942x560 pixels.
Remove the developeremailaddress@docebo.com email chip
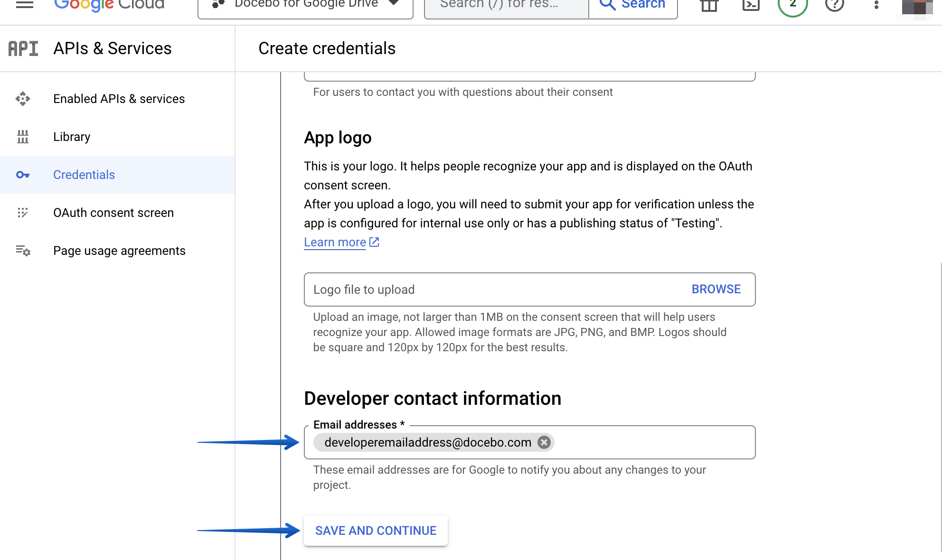[x=545, y=442]
